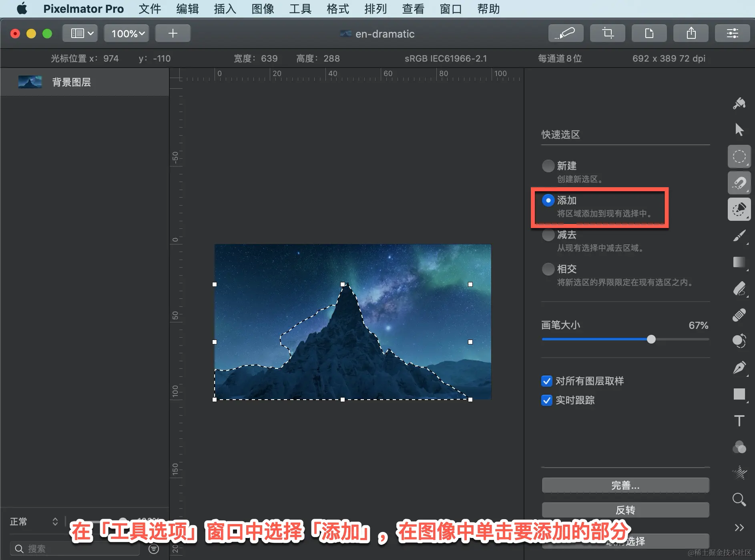Viewport: 755px width, 560px height.
Task: Select the 减去 selection mode
Action: point(548,234)
